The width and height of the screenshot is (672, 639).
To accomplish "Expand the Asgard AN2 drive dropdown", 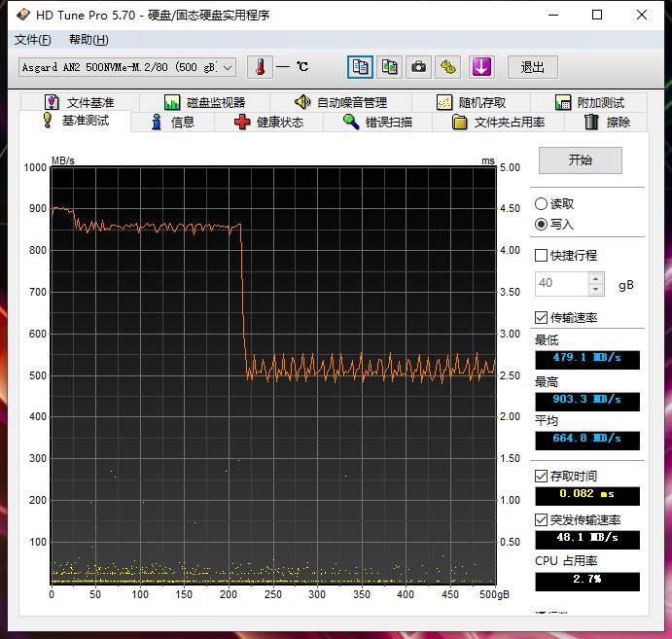I will (228, 67).
